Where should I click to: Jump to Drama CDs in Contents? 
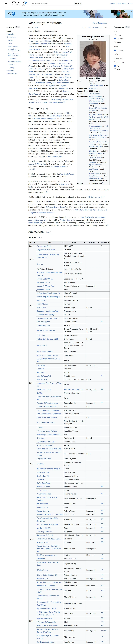12,58
